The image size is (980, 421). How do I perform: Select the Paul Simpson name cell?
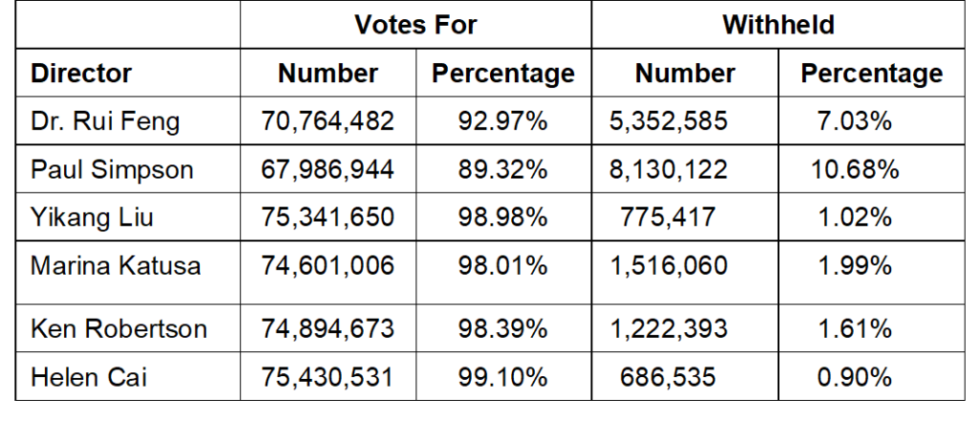(x=112, y=169)
